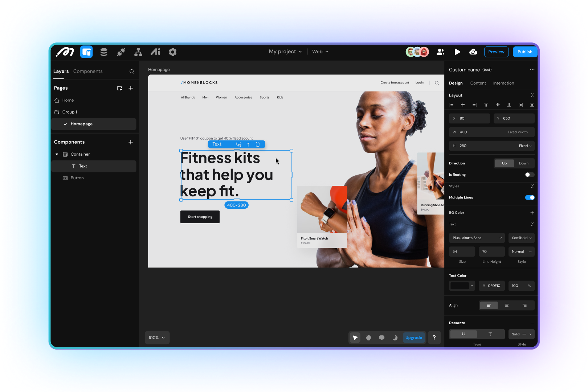This screenshot has width=588, height=392.
Task: Add a new page with plus icon
Action: click(131, 88)
